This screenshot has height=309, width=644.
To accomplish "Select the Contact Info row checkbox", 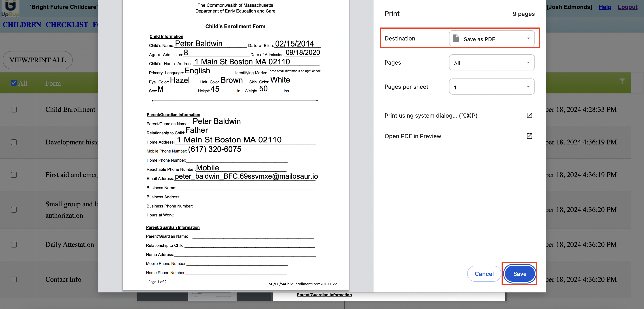I will pos(14,279).
